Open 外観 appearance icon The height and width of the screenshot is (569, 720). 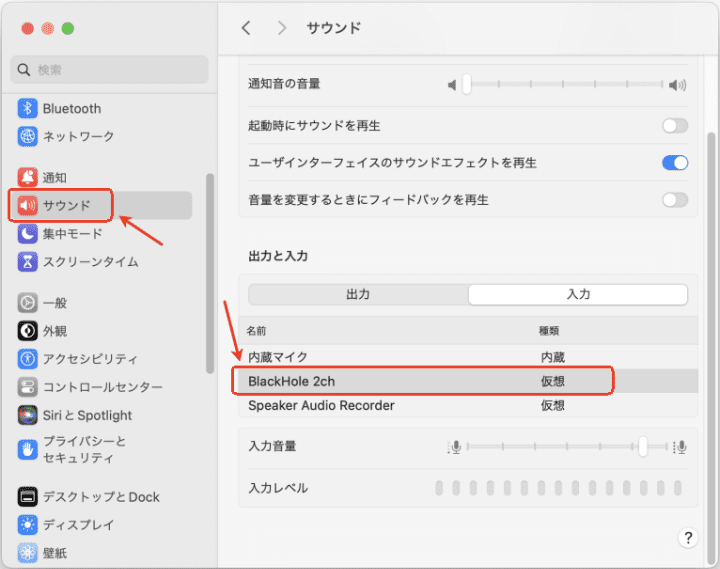28,331
